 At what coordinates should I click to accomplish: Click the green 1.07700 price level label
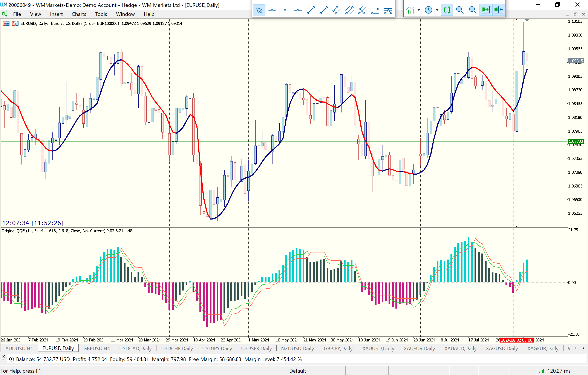pos(576,141)
